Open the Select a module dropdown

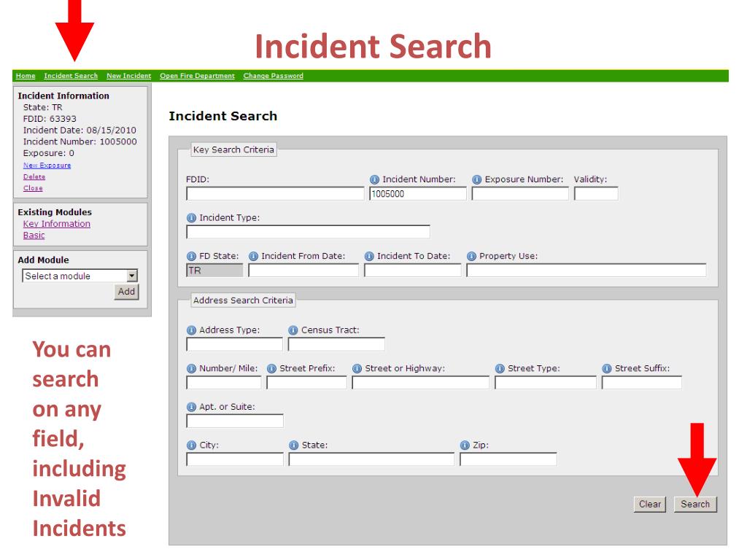point(80,276)
